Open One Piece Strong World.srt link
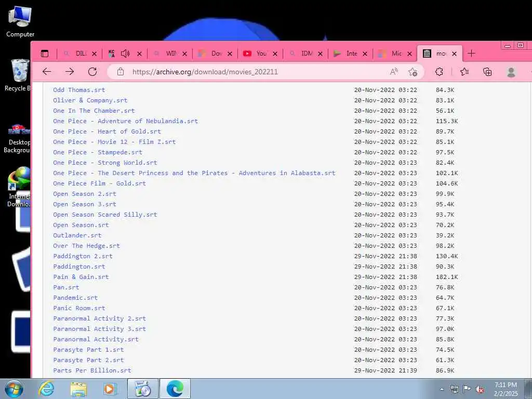This screenshot has height=399, width=532. tap(105, 163)
